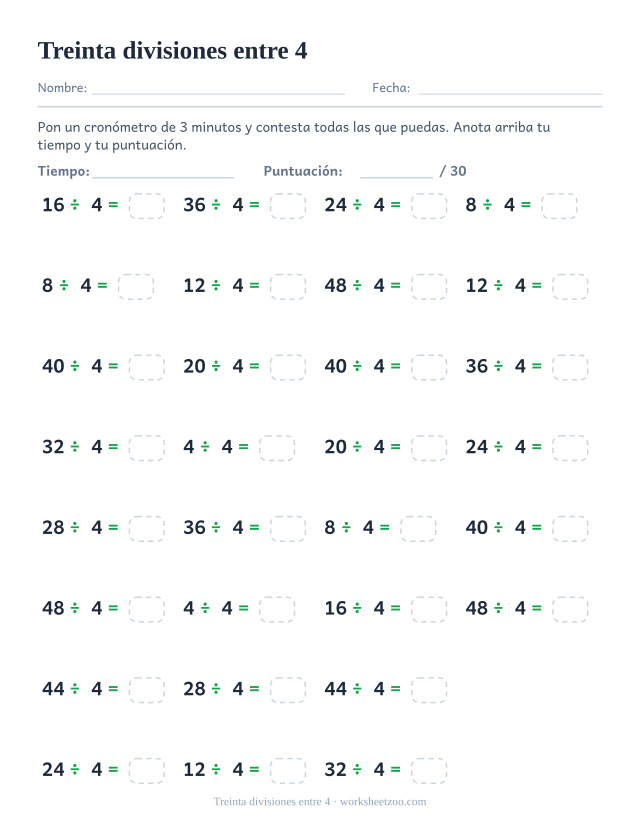Click the worksheetzoo.com footer text

[x=383, y=802]
